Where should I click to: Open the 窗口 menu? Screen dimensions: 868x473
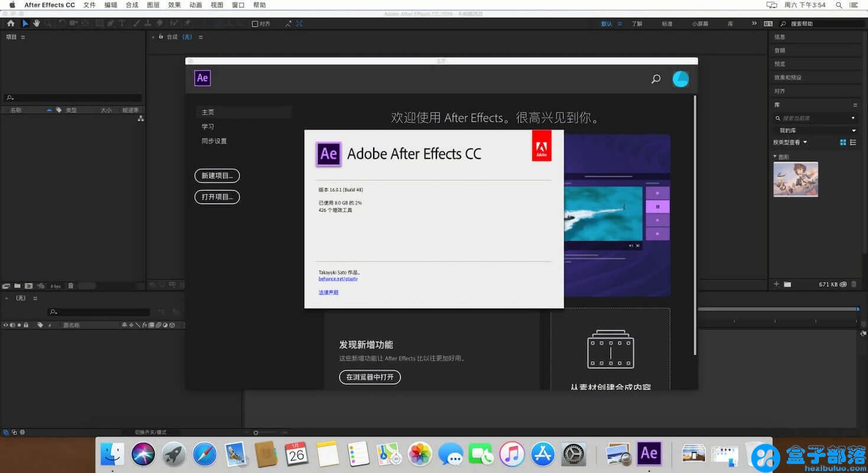[x=238, y=5]
